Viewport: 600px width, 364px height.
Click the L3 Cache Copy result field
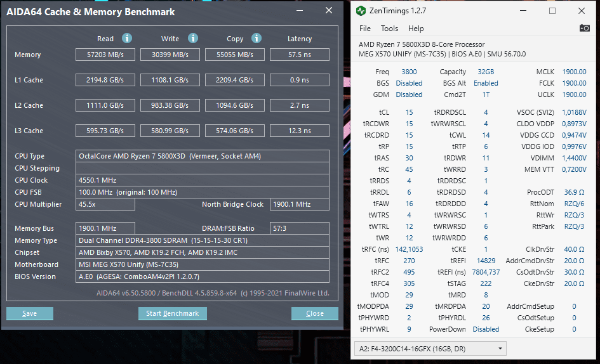point(234,131)
